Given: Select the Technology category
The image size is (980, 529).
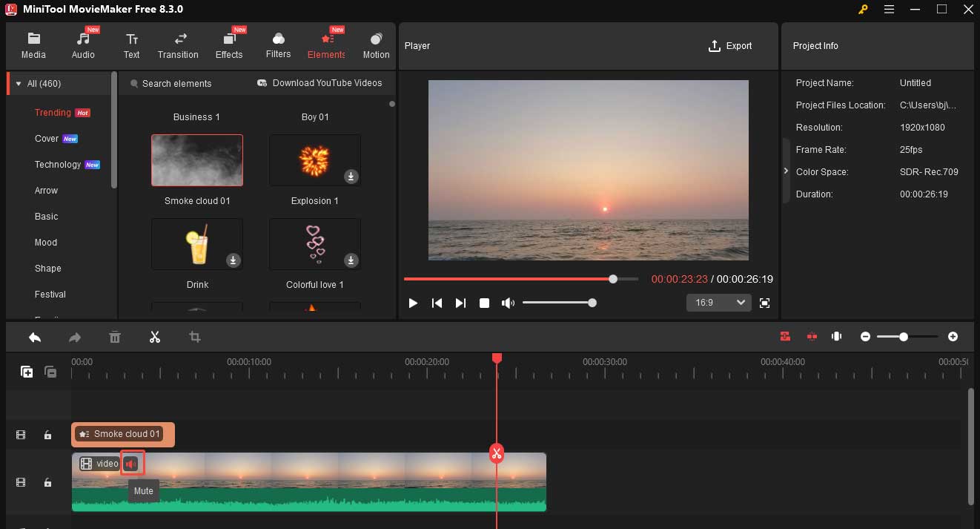Looking at the screenshot, I should [58, 165].
